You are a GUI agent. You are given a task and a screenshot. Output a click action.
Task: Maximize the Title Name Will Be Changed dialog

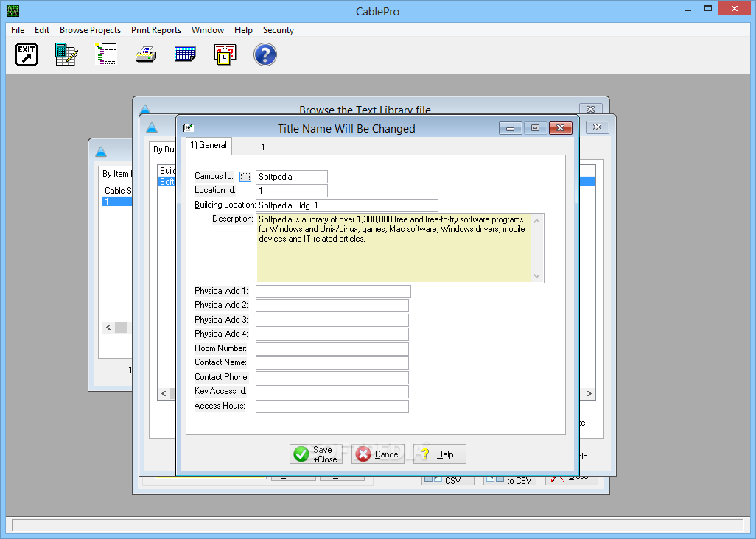pos(535,128)
